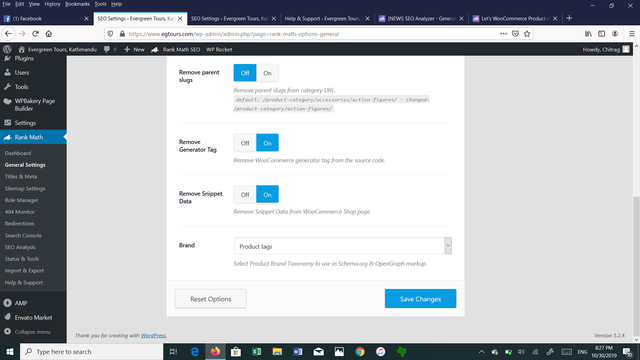Bookmark this page with the star icon
This screenshot has width=640, height=360.
pos(527,34)
